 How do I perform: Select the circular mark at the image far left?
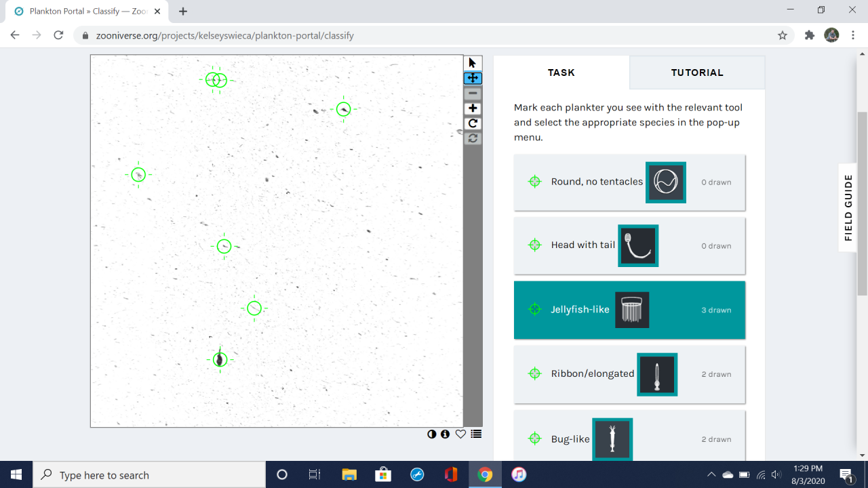138,175
